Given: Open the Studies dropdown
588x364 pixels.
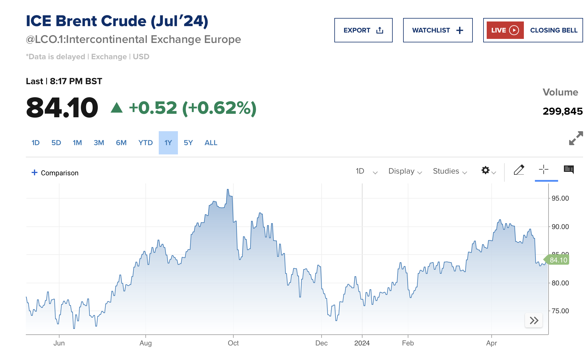Looking at the screenshot, I should point(450,171).
